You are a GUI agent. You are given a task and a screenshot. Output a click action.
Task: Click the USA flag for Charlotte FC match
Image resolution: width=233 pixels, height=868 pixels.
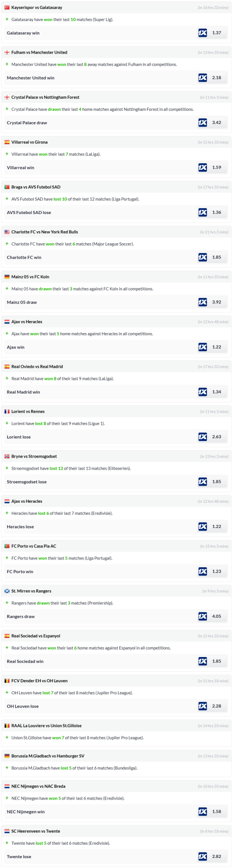[x=7, y=232]
